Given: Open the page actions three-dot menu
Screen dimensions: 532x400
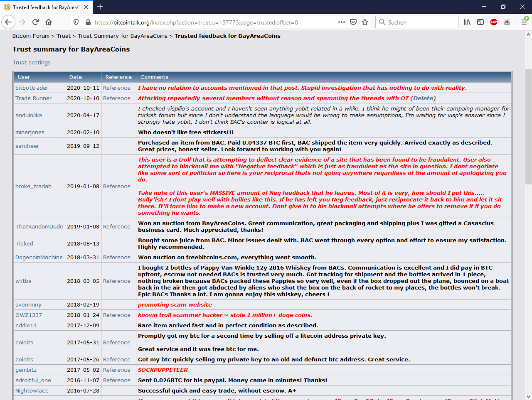Looking at the screenshot, I should (x=342, y=22).
